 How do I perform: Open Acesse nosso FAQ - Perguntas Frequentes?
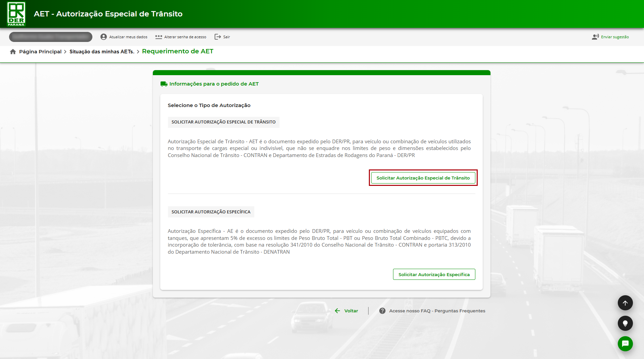click(x=437, y=311)
